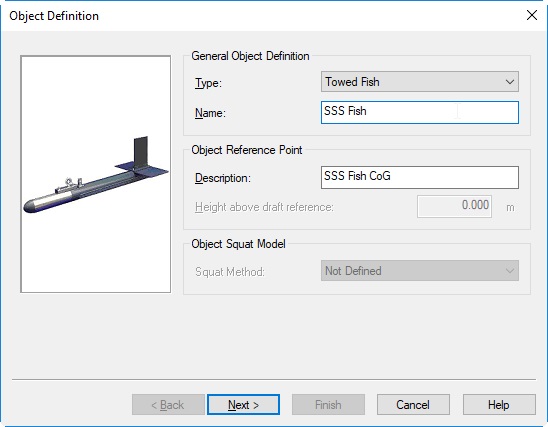Click the Finish button
548x427 pixels.
click(x=328, y=405)
